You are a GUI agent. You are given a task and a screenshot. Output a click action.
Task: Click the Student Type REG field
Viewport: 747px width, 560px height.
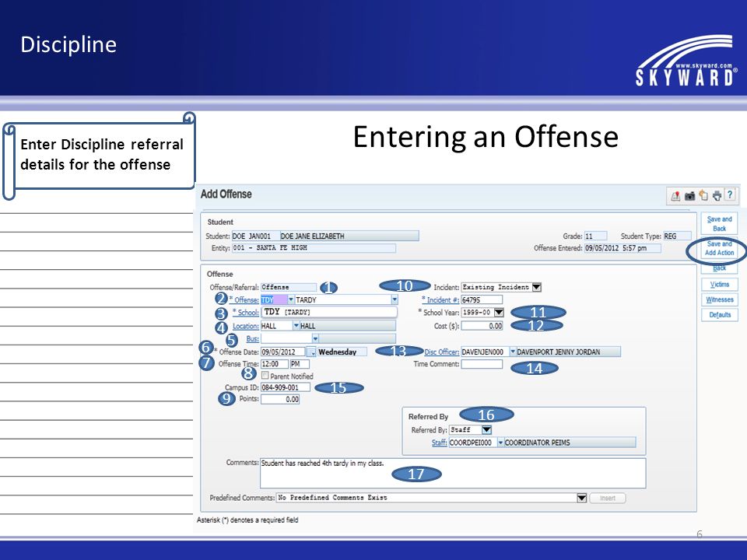tap(678, 236)
